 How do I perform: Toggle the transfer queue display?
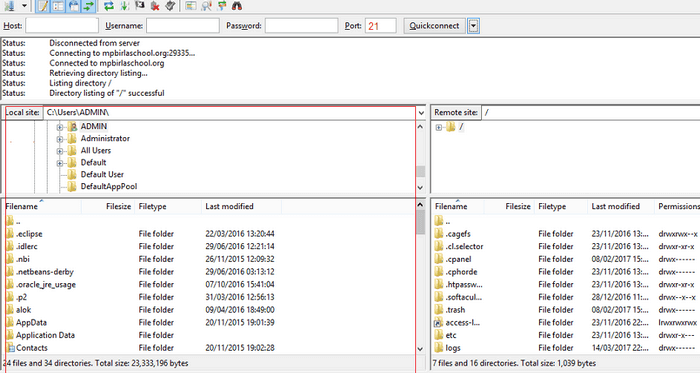[89, 6]
